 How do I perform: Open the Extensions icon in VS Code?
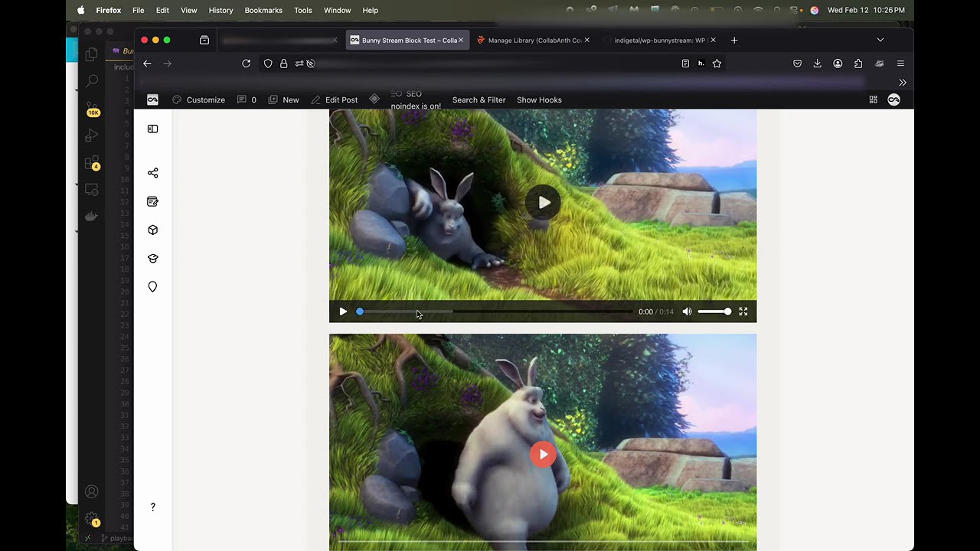coord(92,163)
